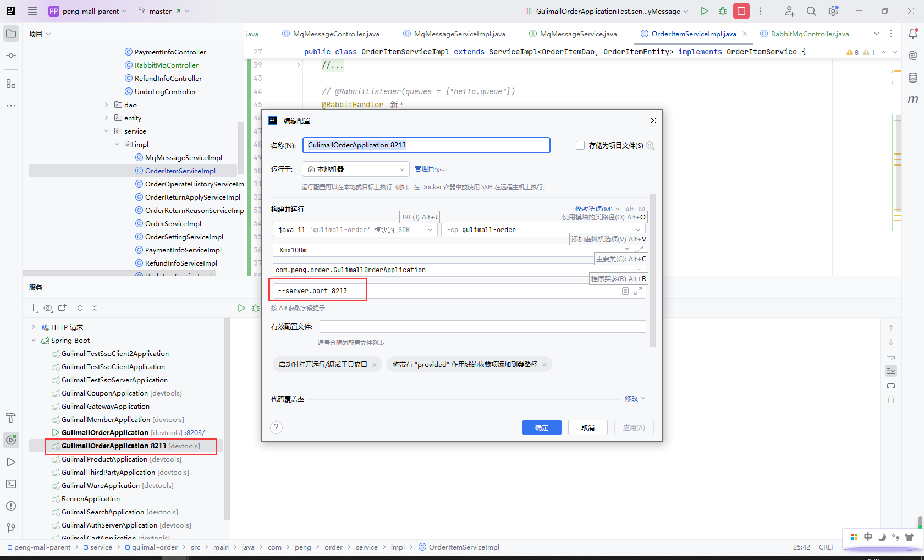Collapse the service folder
This screenshot has height=560, width=924.
click(x=107, y=131)
